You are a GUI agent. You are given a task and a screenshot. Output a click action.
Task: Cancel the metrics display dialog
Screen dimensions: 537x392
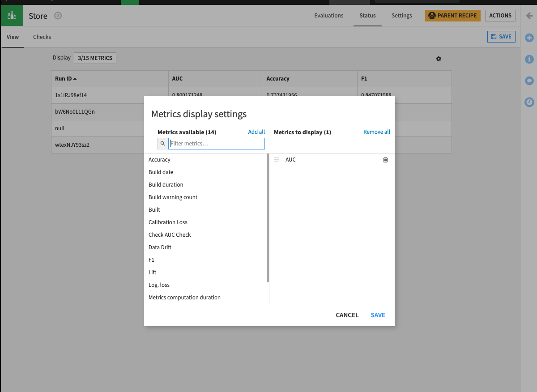pos(347,315)
